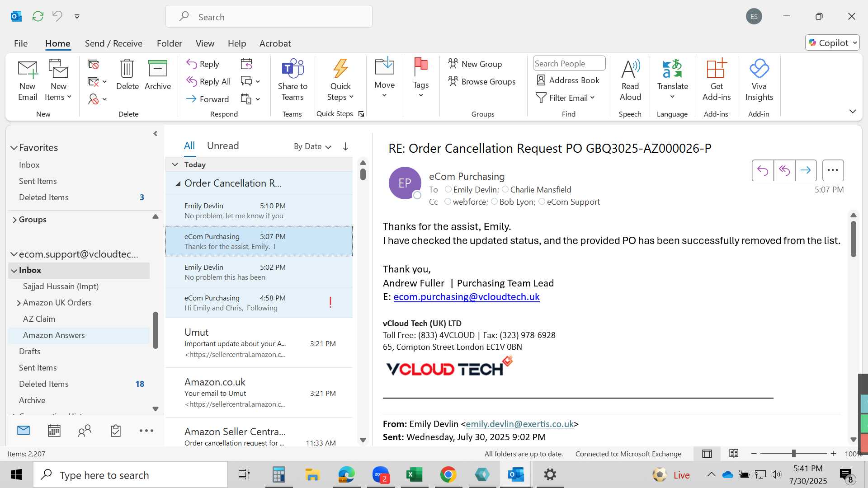Collapse the folder pane
868x488 pixels.
click(155, 134)
